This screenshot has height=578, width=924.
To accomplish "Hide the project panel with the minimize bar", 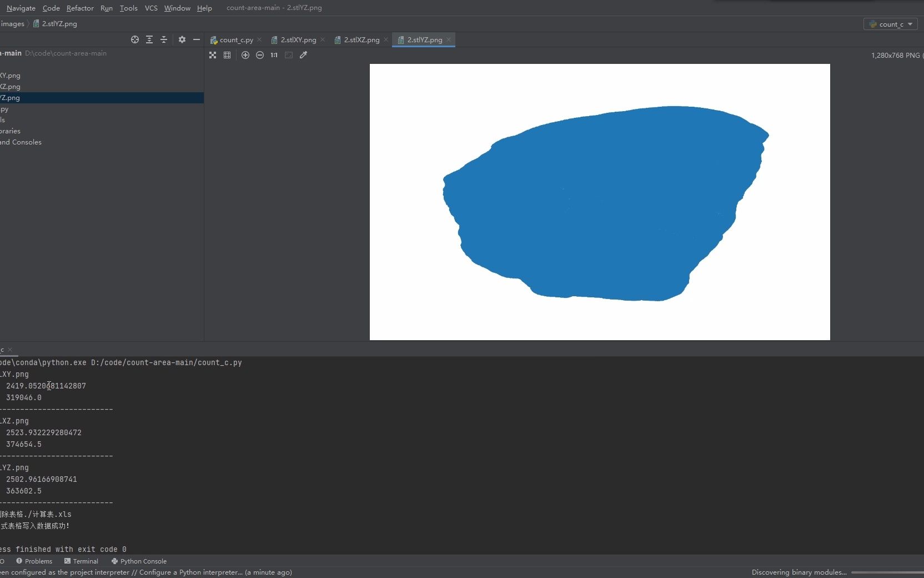I will tap(197, 39).
